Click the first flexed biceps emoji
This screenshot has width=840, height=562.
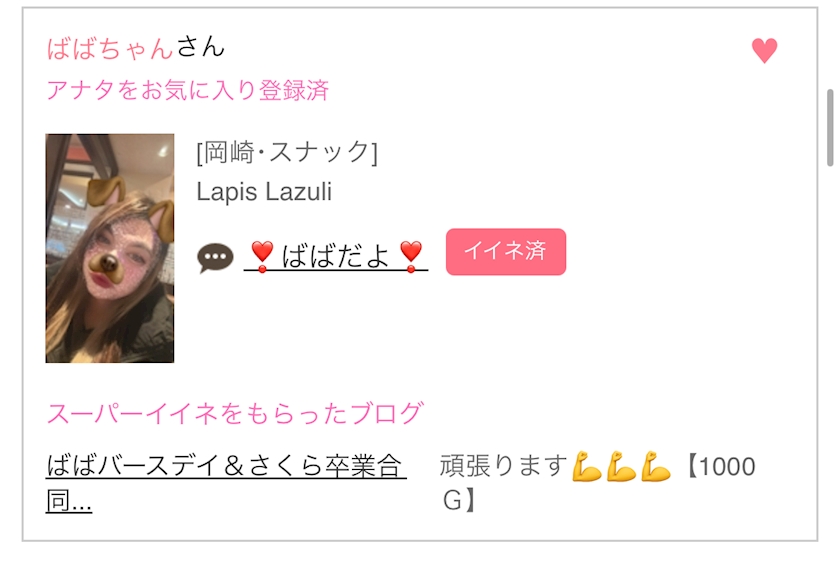pyautogui.click(x=586, y=467)
